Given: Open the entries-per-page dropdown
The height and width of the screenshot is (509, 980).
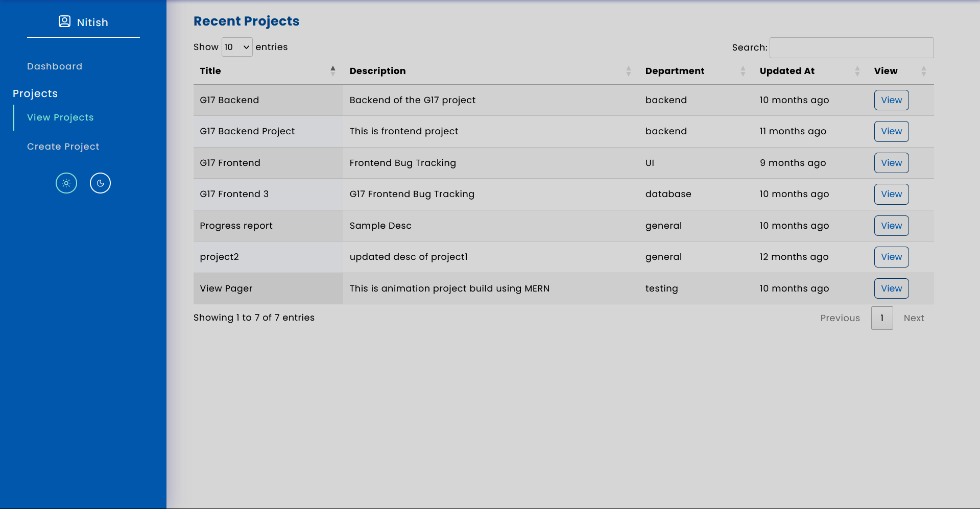Looking at the screenshot, I should (x=237, y=47).
